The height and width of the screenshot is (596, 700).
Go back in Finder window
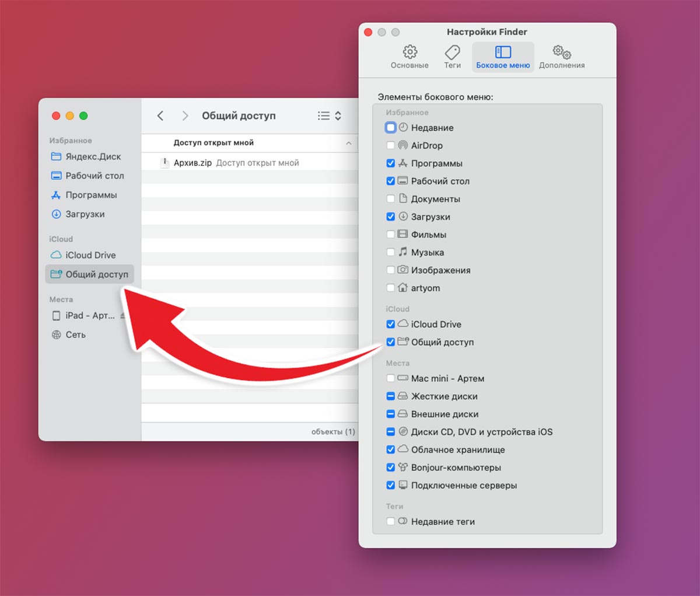160,116
